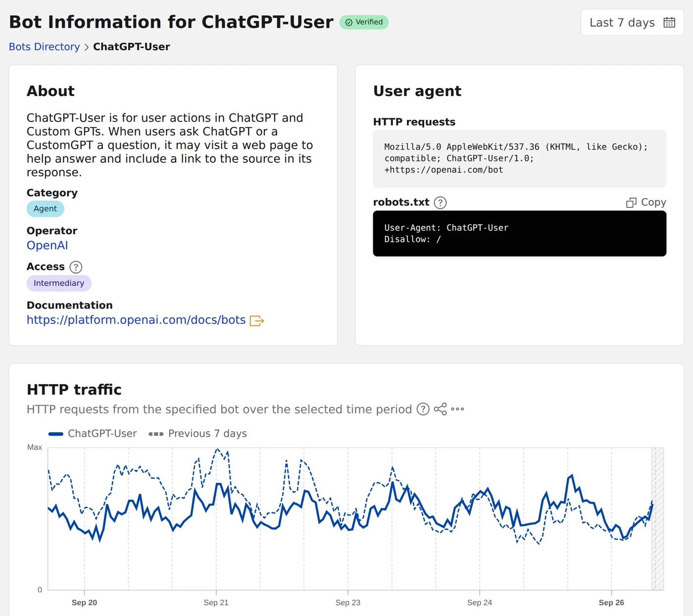Click the 'Category' label
This screenshot has height=616, width=693.
[52, 193]
